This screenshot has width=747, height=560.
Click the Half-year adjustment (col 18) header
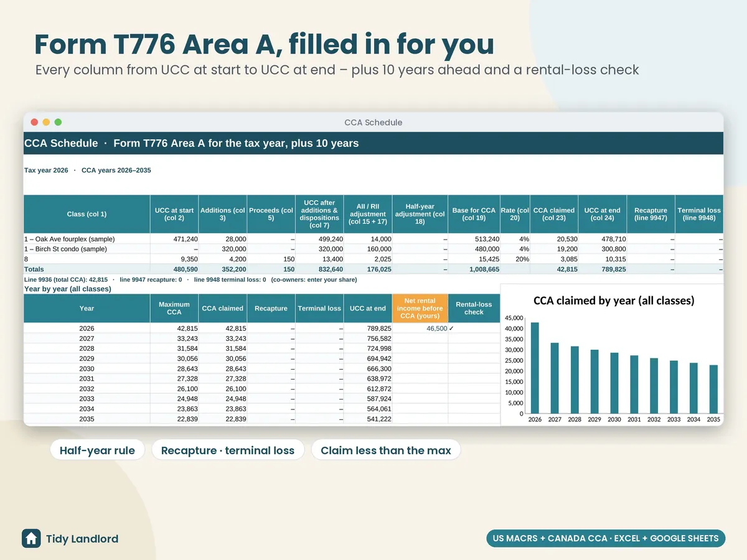click(420, 214)
